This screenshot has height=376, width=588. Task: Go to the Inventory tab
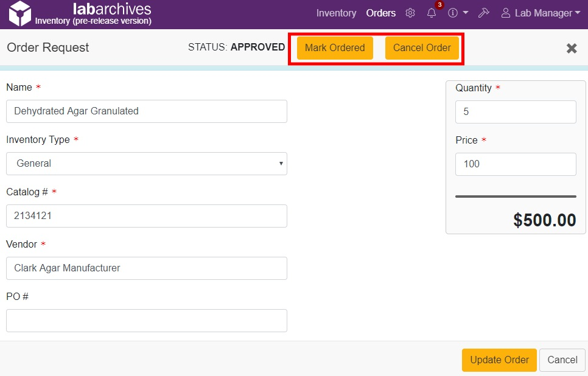[x=336, y=13]
